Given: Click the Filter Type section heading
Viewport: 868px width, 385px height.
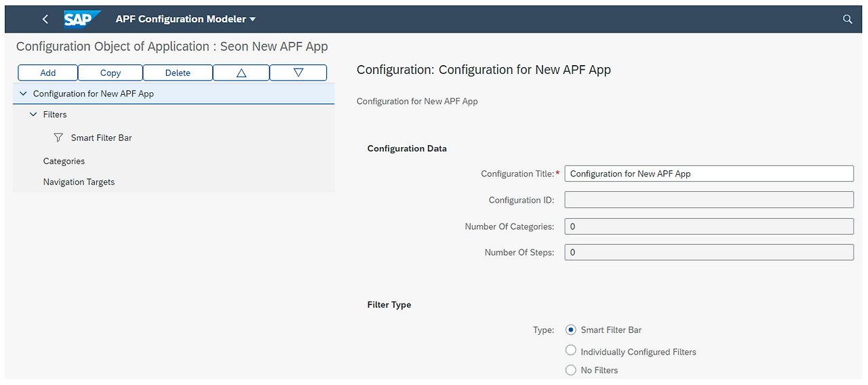Looking at the screenshot, I should click(389, 305).
